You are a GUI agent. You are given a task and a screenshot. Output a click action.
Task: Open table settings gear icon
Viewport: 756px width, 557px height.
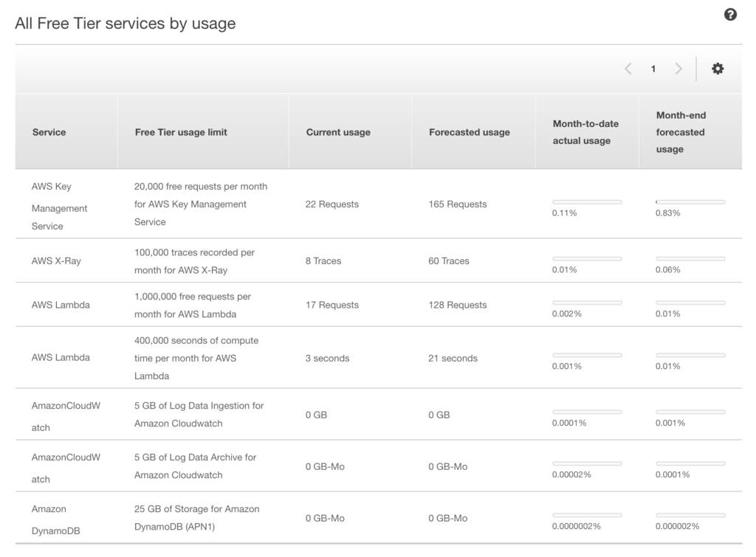click(x=718, y=69)
